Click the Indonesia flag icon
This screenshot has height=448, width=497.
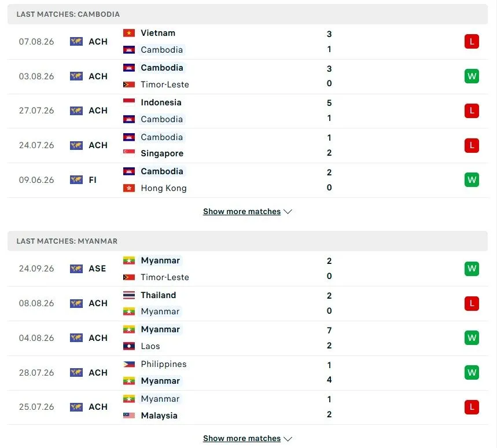[128, 102]
